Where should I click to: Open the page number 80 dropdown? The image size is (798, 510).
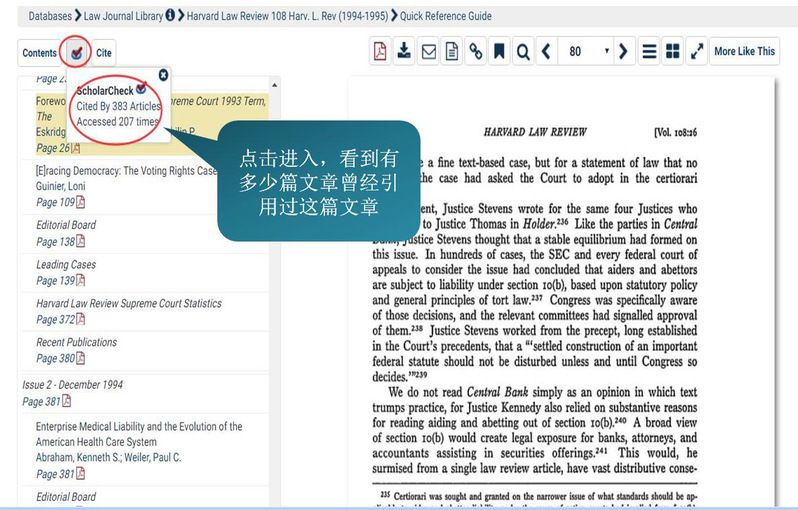coord(588,52)
